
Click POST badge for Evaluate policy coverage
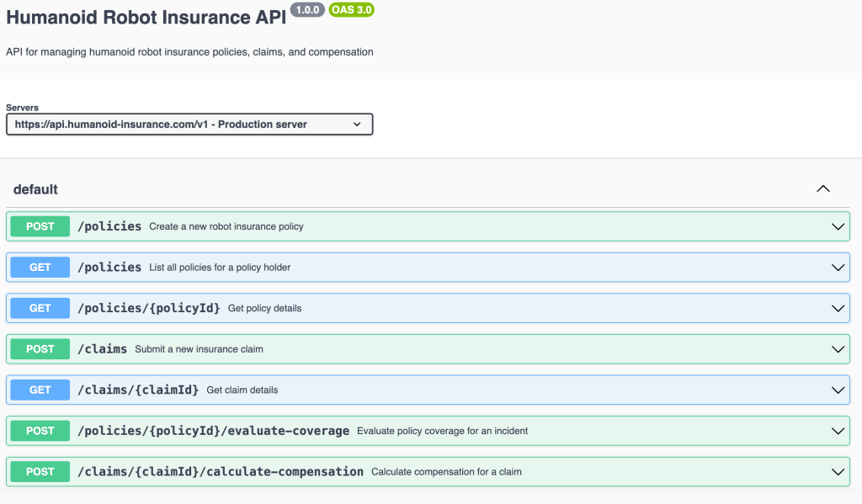coord(40,431)
